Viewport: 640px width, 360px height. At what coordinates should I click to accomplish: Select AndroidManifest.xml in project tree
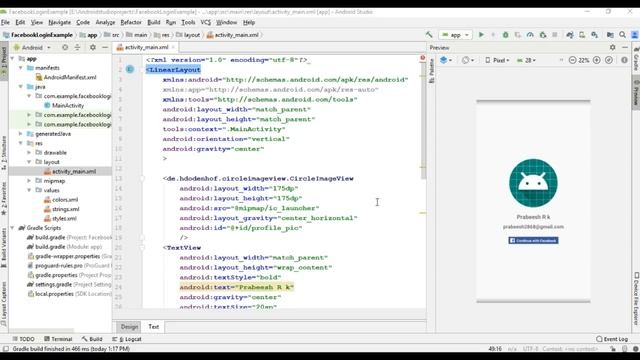point(66,77)
